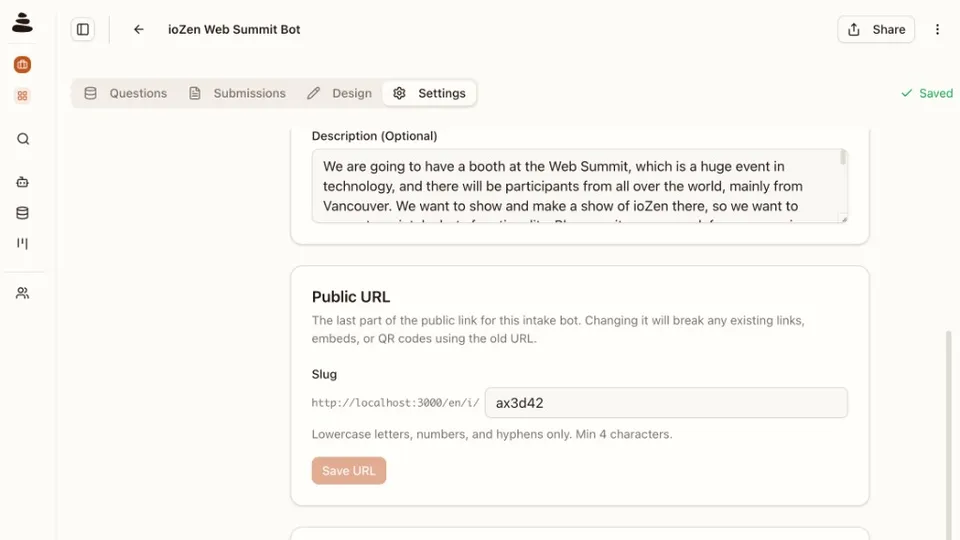Image resolution: width=960 pixels, height=540 pixels.
Task: Click into the Description text area
Action: pos(579,186)
